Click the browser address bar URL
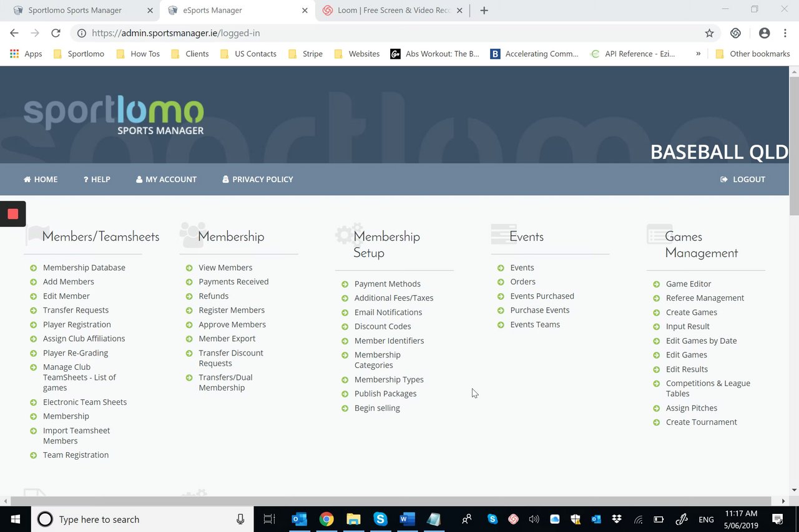Viewport: 799px width, 532px height. pyautogui.click(x=175, y=33)
